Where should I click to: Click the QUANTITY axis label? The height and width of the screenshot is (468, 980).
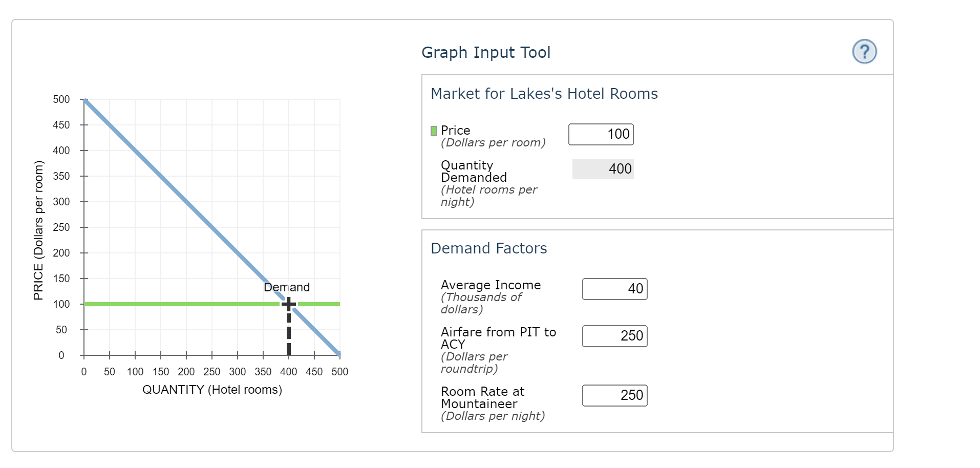point(212,389)
